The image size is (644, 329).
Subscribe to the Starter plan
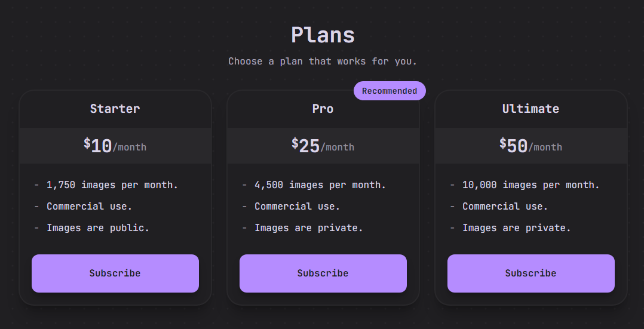pos(115,273)
